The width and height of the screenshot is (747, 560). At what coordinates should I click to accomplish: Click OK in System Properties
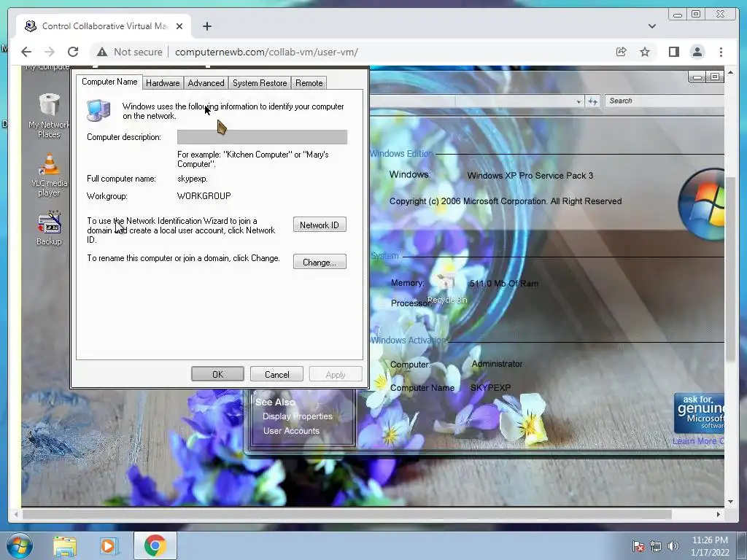[x=217, y=374]
